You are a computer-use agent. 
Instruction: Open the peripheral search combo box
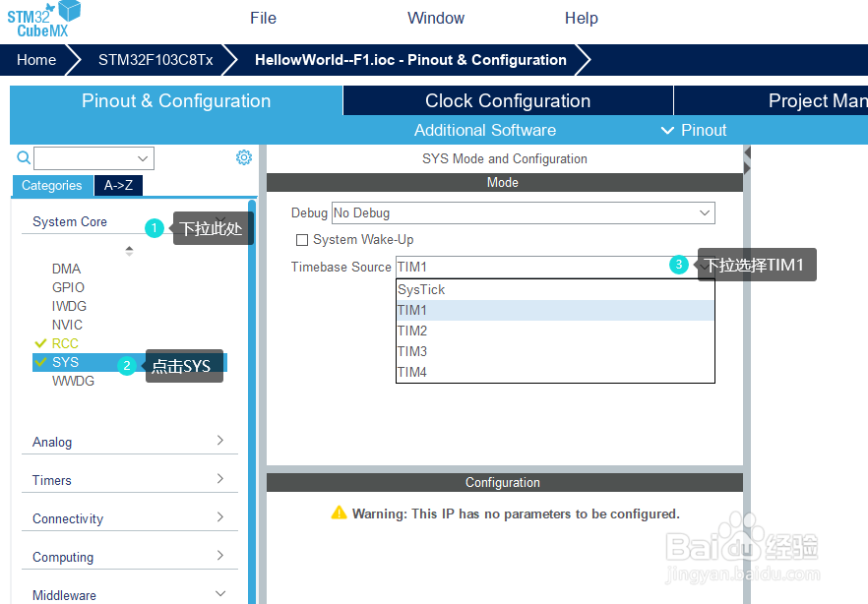click(x=93, y=158)
